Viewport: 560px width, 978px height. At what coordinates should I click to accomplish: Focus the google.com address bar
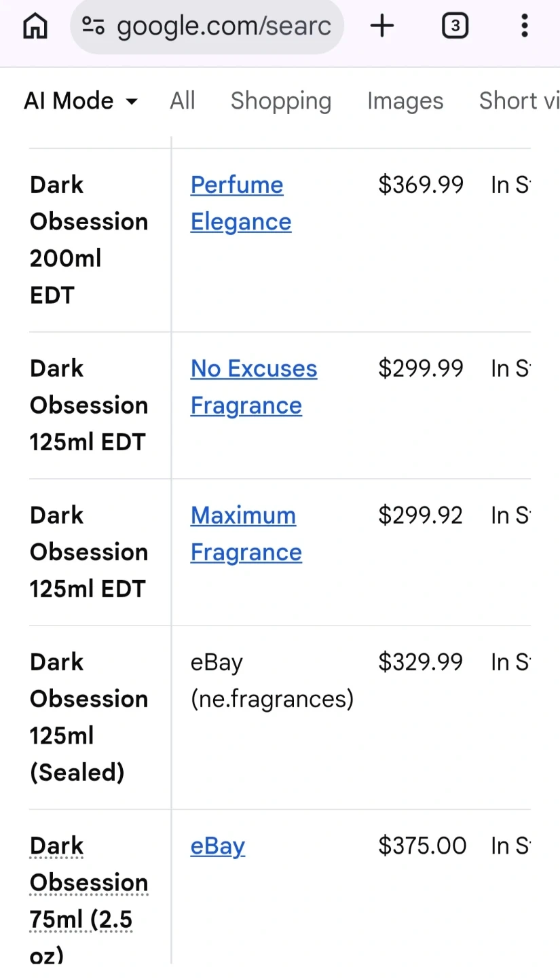(224, 26)
